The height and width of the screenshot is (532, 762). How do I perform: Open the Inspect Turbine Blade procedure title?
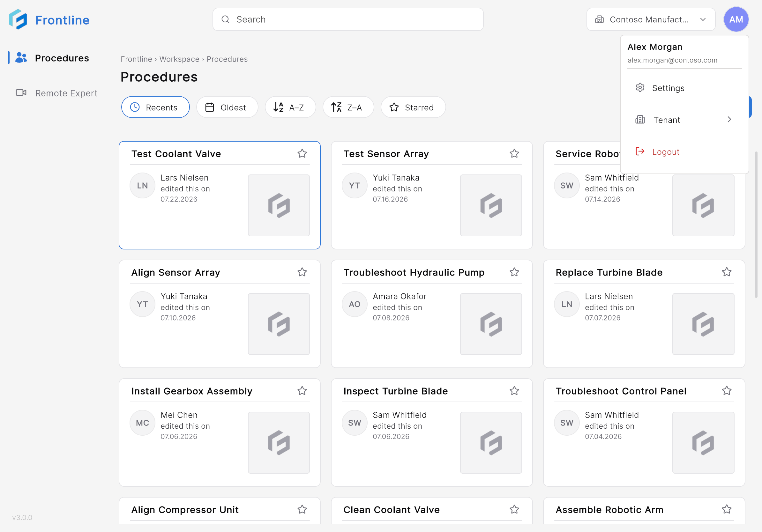coord(396,391)
